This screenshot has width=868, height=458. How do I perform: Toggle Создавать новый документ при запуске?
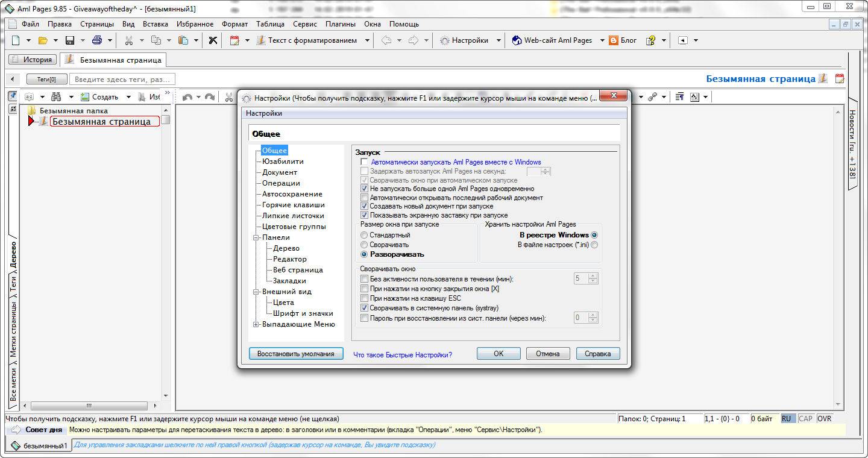tap(364, 206)
